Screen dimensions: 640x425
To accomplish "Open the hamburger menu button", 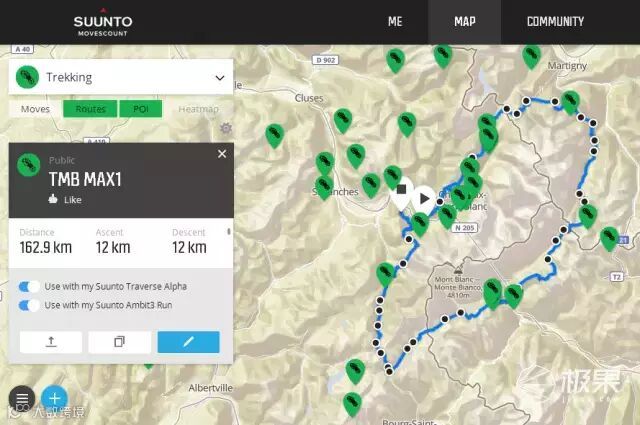I will (22, 398).
